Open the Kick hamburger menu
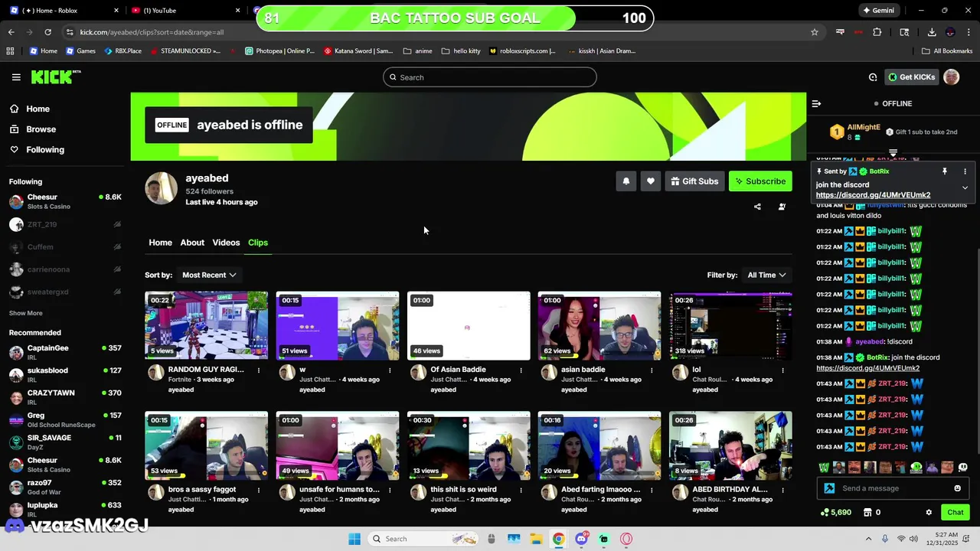The width and height of the screenshot is (980, 551). [16, 77]
